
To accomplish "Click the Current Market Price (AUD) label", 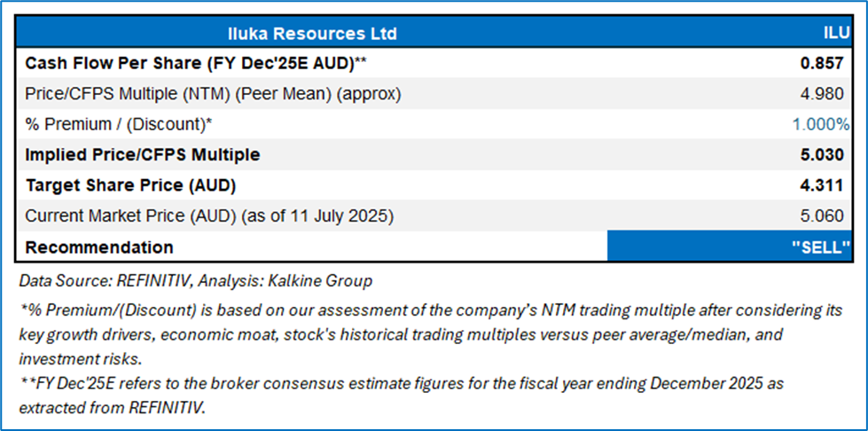I will [209, 216].
